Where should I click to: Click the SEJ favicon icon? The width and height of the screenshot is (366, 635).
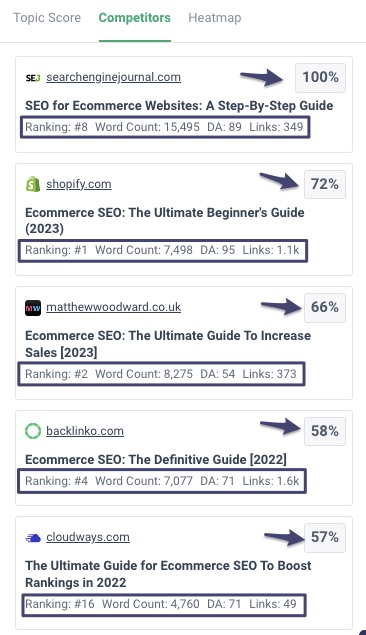pos(33,78)
